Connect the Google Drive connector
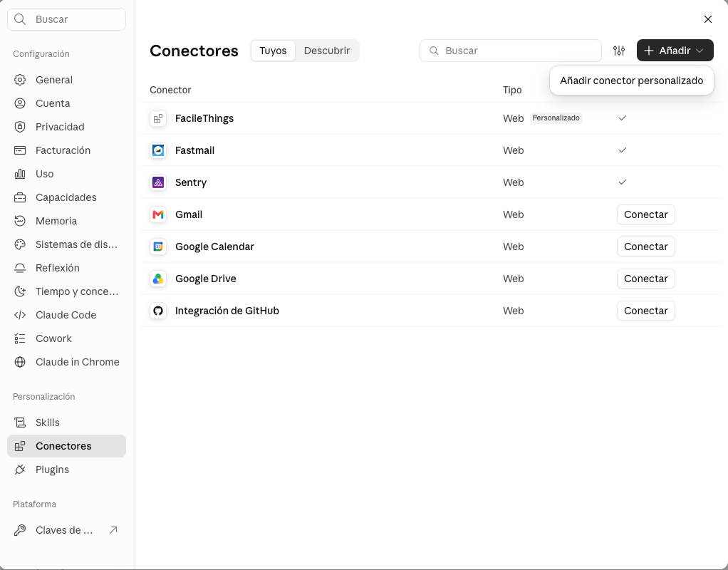This screenshot has width=728, height=570. tap(646, 279)
